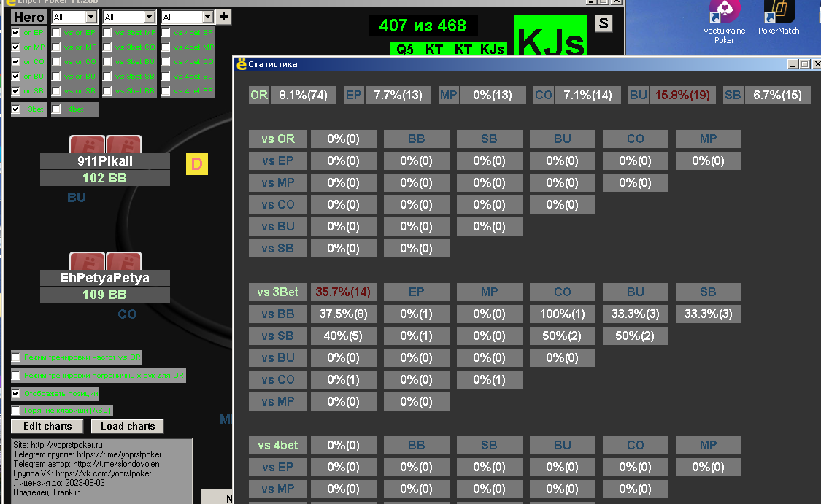This screenshot has height=504, width=821.
Task: Click the Edit charts button
Action: 47,426
